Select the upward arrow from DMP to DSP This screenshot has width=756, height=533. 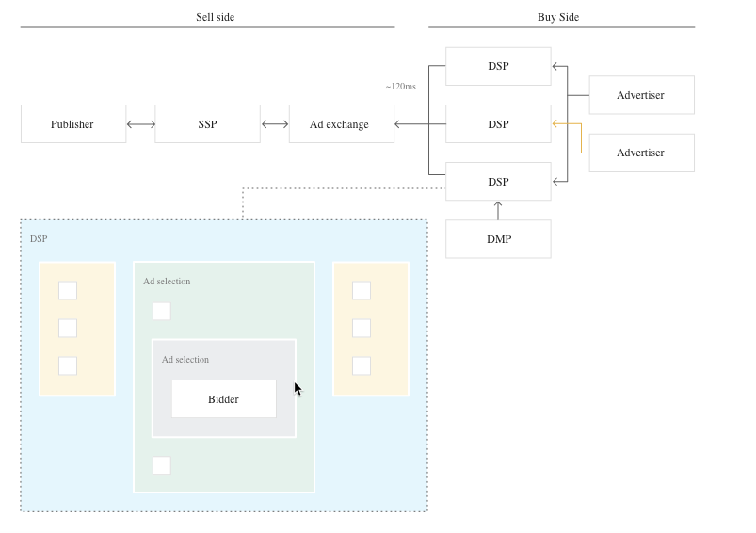[x=498, y=210]
